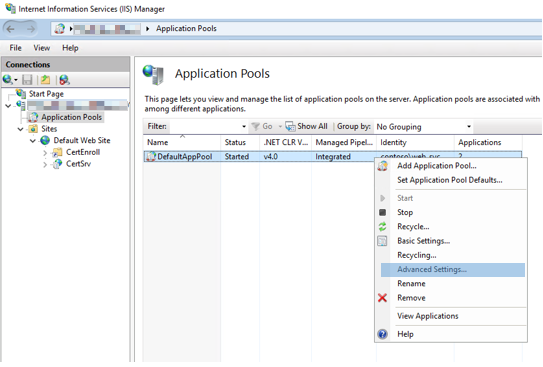Click the Start Page icon in tree
The height and width of the screenshot is (367, 543).
point(21,93)
